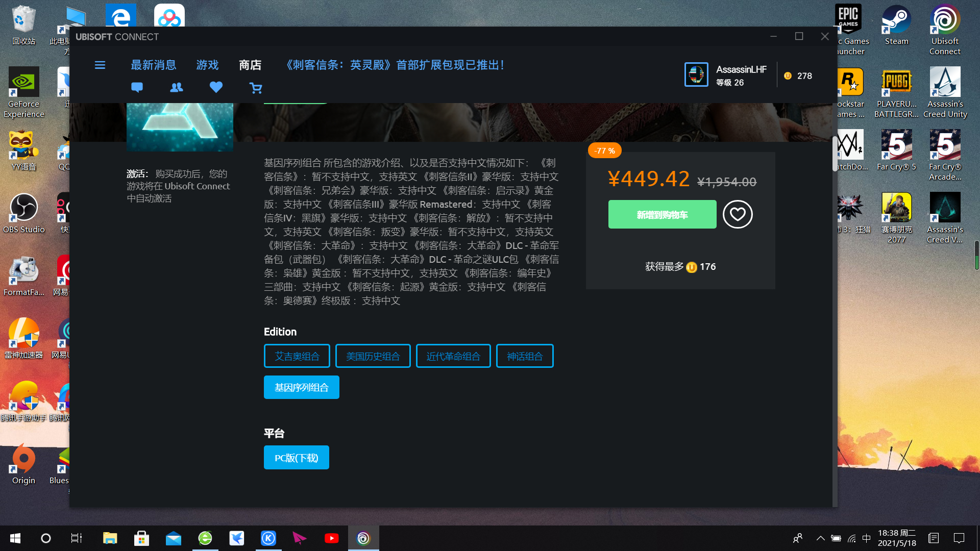Open the Steam desktop icon
This screenshot has height=551, width=980.
[x=897, y=24]
